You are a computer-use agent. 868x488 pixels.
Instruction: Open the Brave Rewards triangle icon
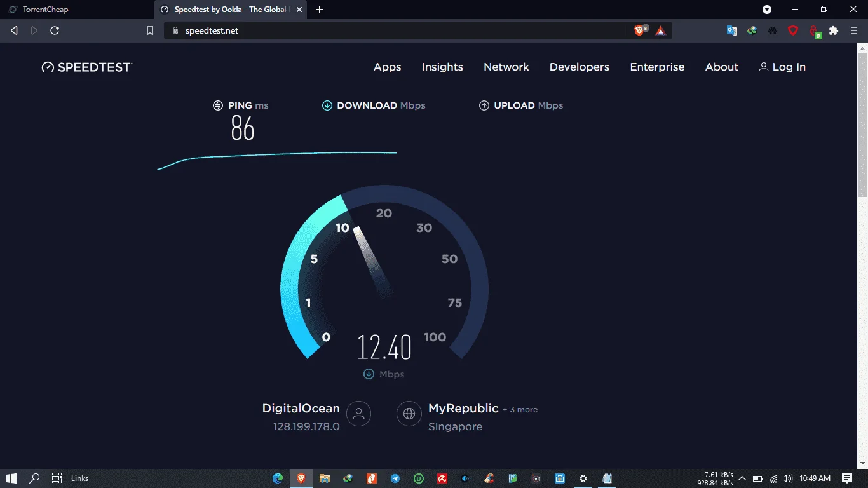661,30
